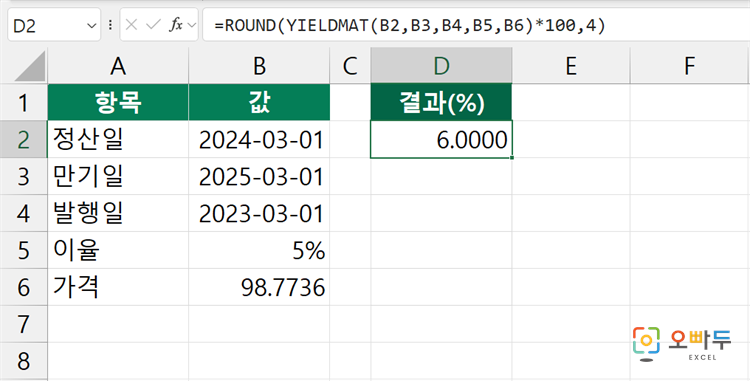Click inside the formula bar text

coord(410,25)
